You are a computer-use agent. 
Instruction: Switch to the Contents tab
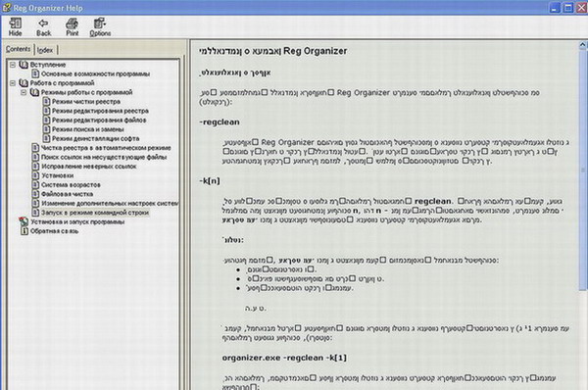18,49
